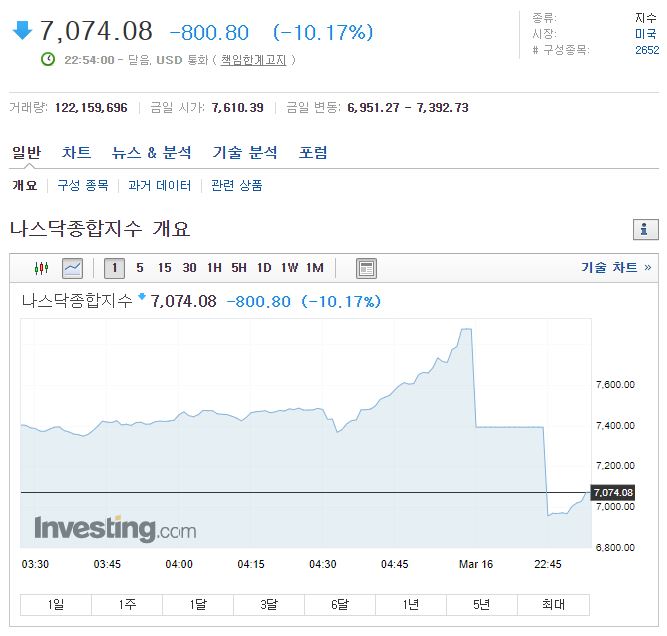Click the news overlay icon in chart toolbar
Image resolution: width=667 pixels, height=636 pixels.
(366, 268)
